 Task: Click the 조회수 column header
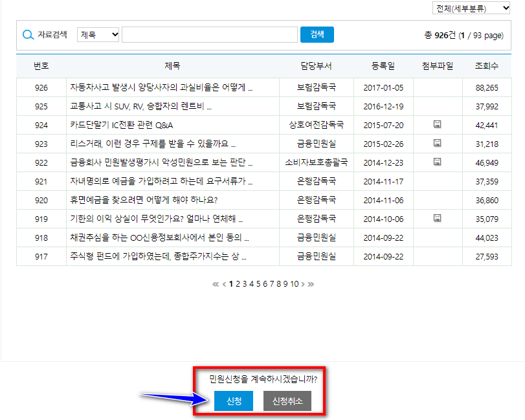[487, 66]
